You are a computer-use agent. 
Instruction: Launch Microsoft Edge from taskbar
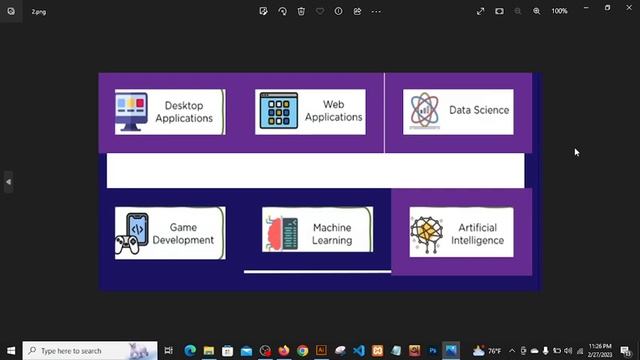pyautogui.click(x=190, y=351)
